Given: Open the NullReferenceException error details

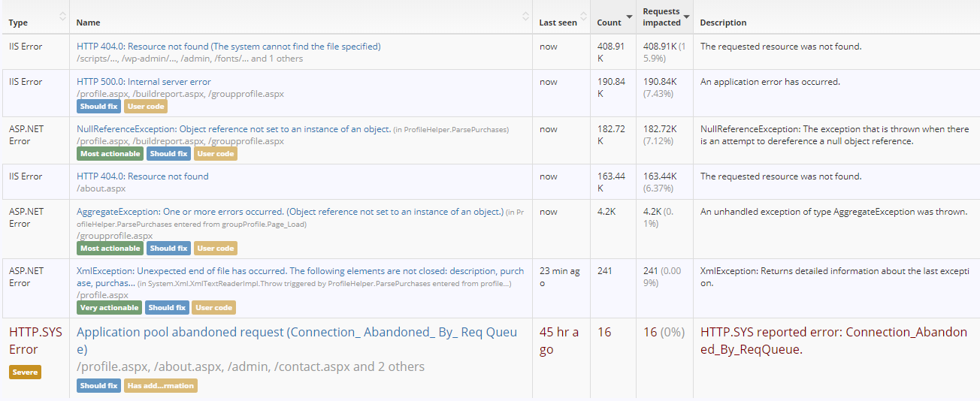Looking at the screenshot, I should 233,129.
